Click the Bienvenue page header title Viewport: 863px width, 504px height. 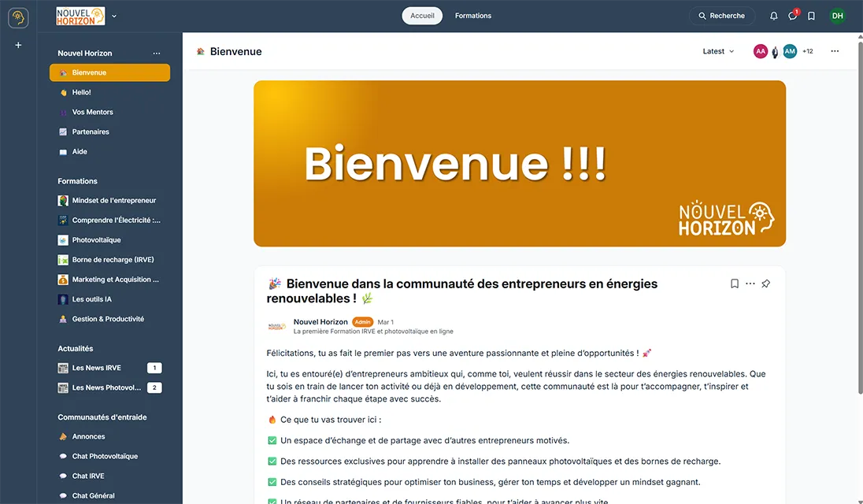coord(235,52)
